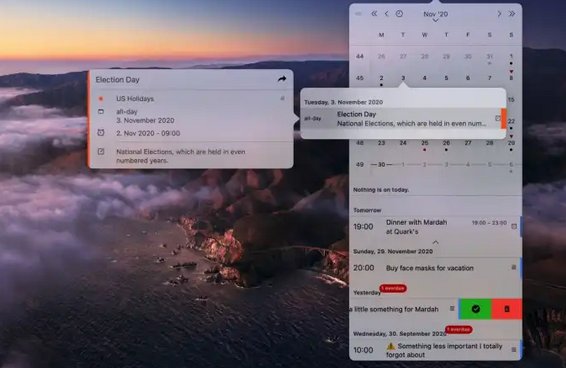Select November 23 in the calendar grid
The image size is (566, 368).
[381, 143]
